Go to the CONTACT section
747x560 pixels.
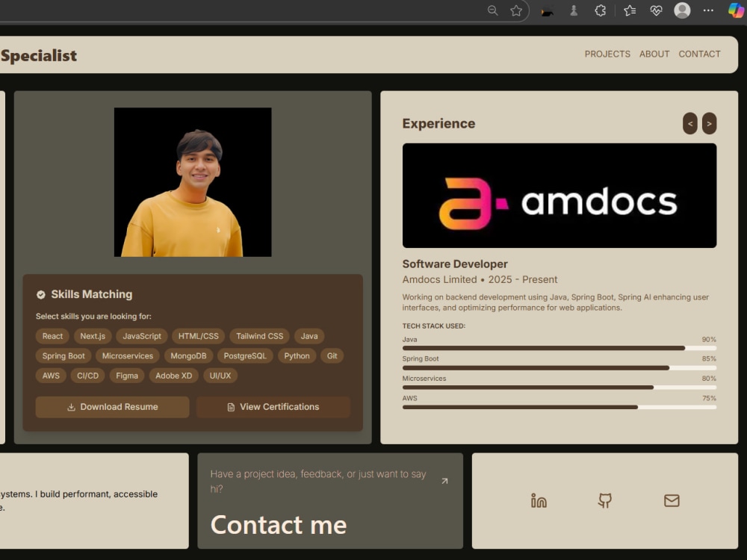coord(699,55)
